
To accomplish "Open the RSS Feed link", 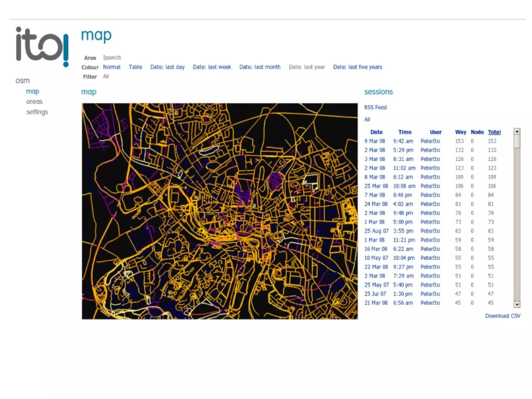I will [x=375, y=107].
